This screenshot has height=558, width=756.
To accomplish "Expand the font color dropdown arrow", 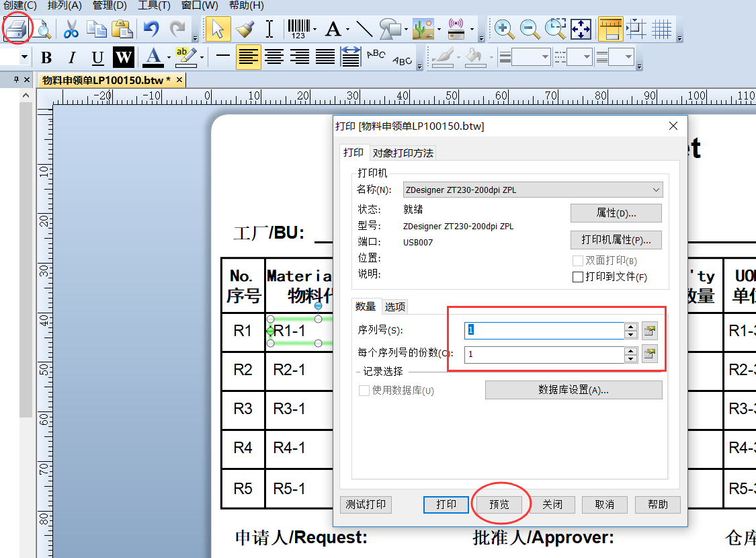I will [x=169, y=58].
